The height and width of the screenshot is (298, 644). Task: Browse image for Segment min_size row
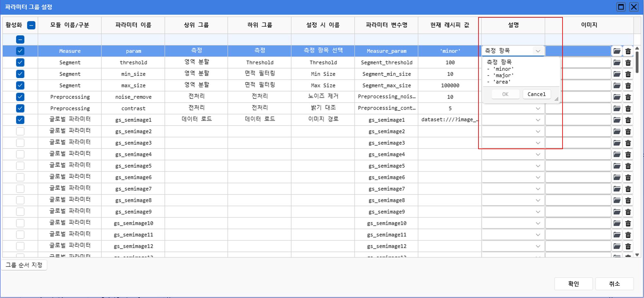coord(617,74)
